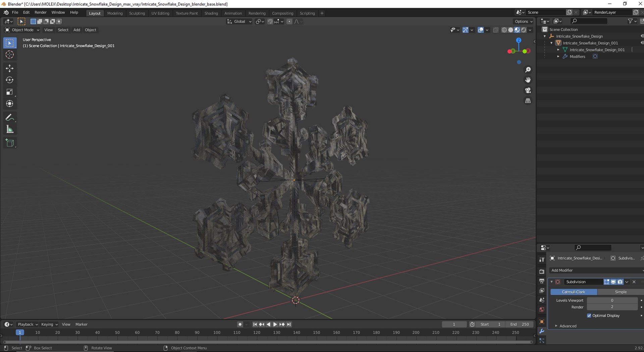
Task: Click the pan view hand icon
Action: click(x=528, y=80)
